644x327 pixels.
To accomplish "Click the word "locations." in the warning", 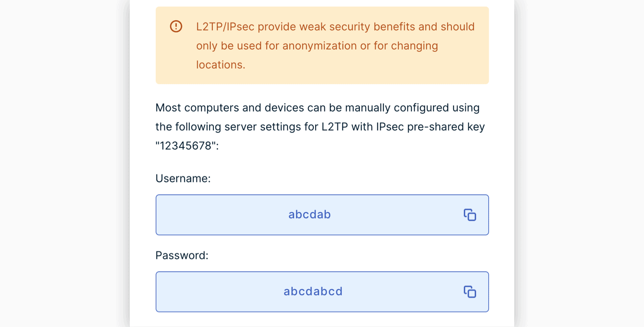I will [221, 65].
